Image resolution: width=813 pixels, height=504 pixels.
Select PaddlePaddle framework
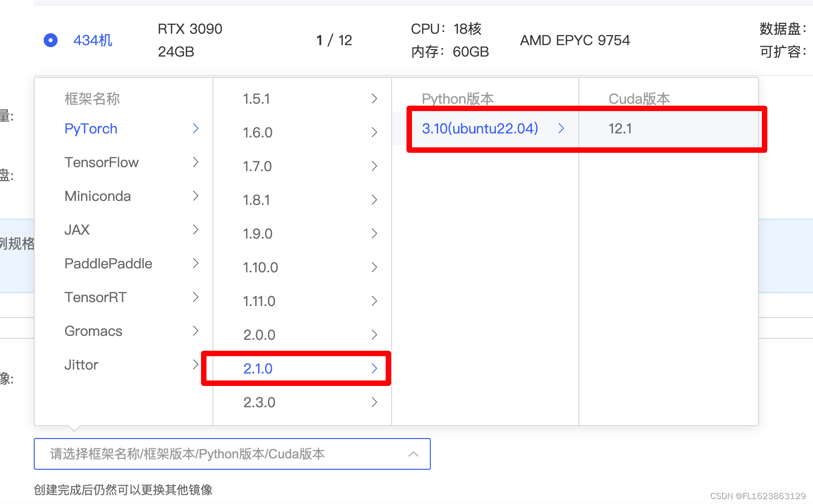108,263
